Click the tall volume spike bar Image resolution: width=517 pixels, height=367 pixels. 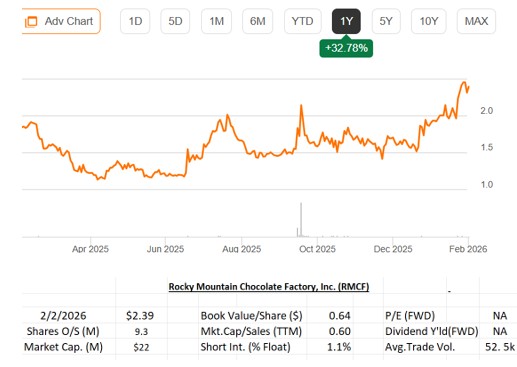(x=301, y=220)
